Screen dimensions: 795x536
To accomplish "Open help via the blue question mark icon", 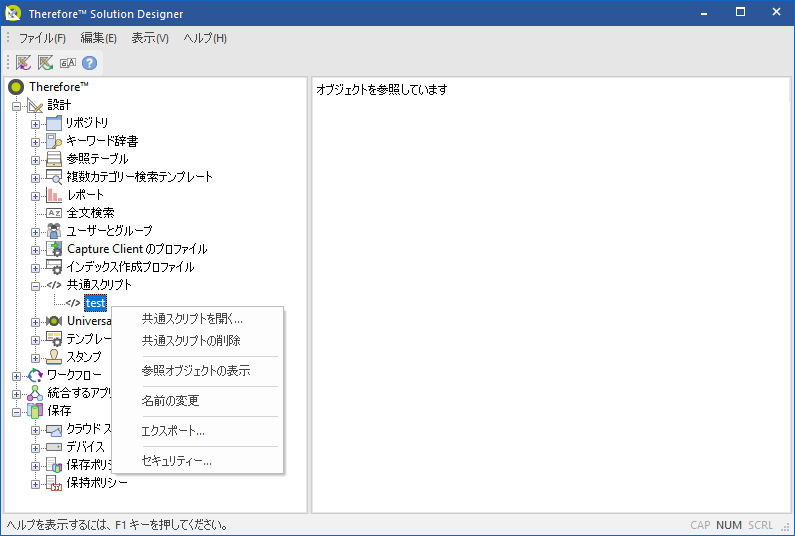I will coord(89,63).
